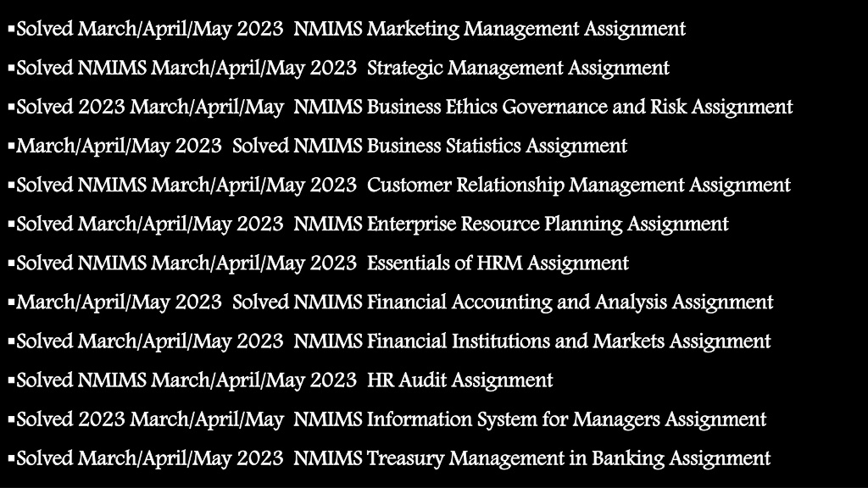Viewport: 868px width, 488px height.
Task: Click the bullet before Information System for Managers
Action: [11, 419]
